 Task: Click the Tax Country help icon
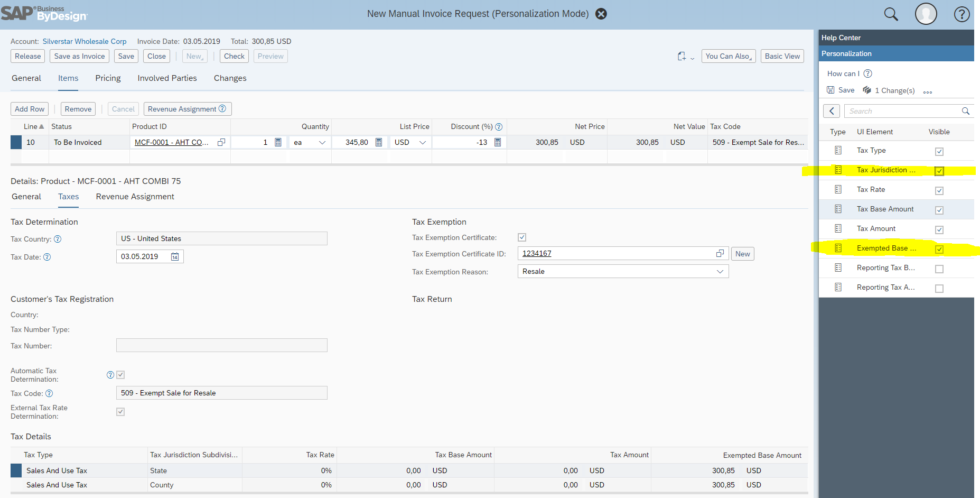tap(58, 239)
